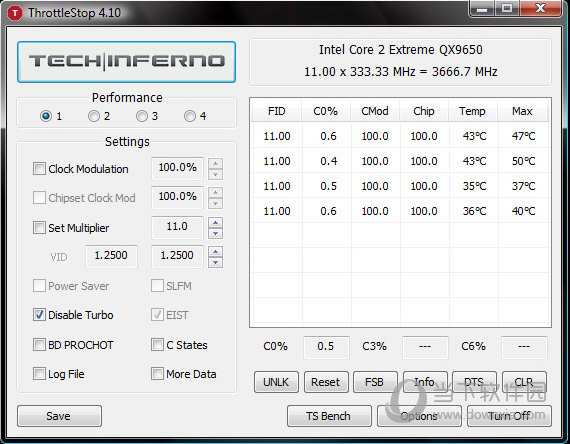Click the CPU model info panel
This screenshot has width=570, height=444.
pyautogui.click(x=400, y=61)
